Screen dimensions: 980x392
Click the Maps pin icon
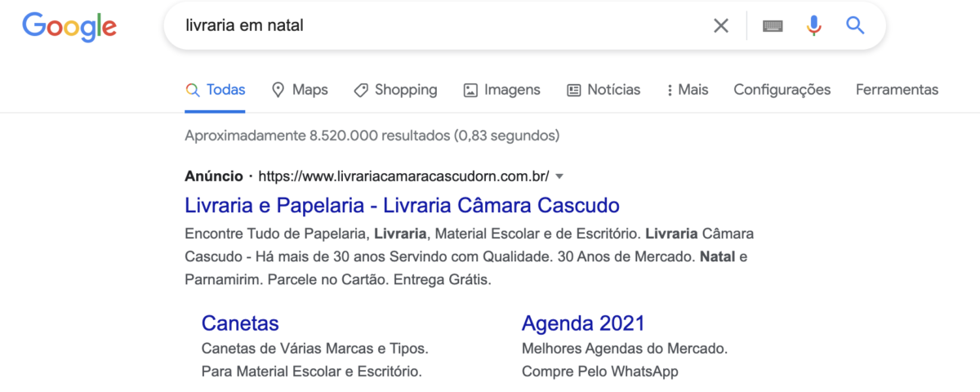click(x=278, y=90)
